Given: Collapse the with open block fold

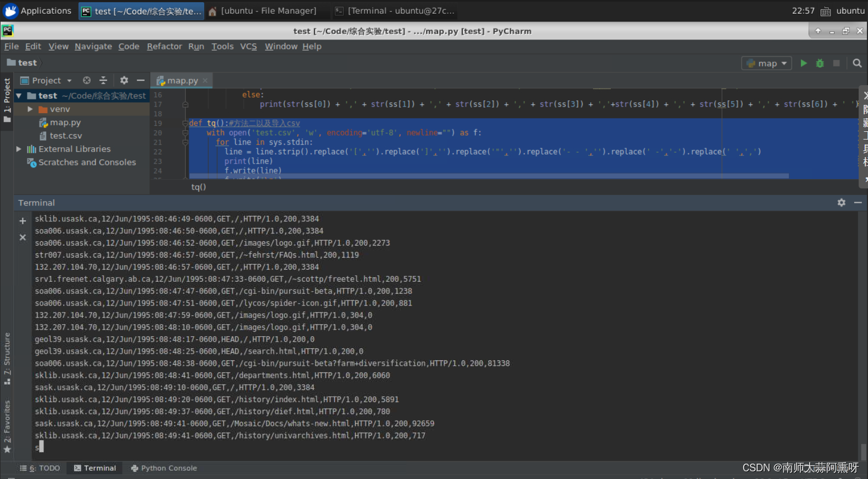Looking at the screenshot, I should coord(185,132).
